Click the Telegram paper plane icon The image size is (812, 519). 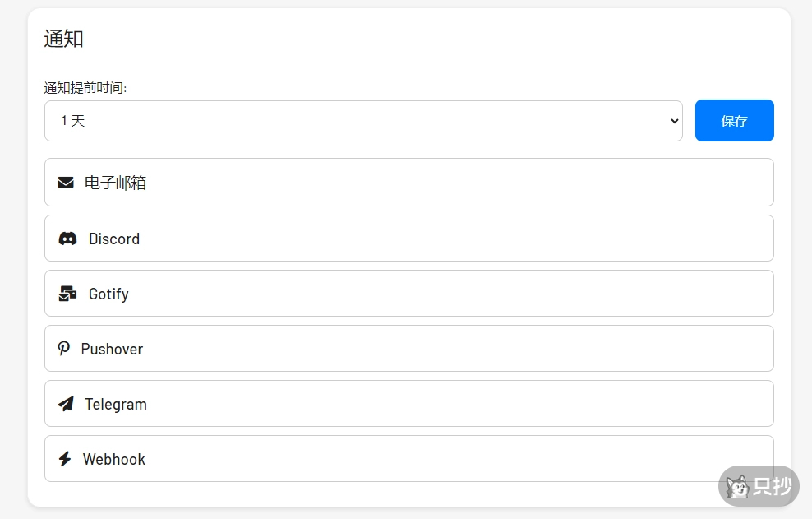(x=66, y=404)
